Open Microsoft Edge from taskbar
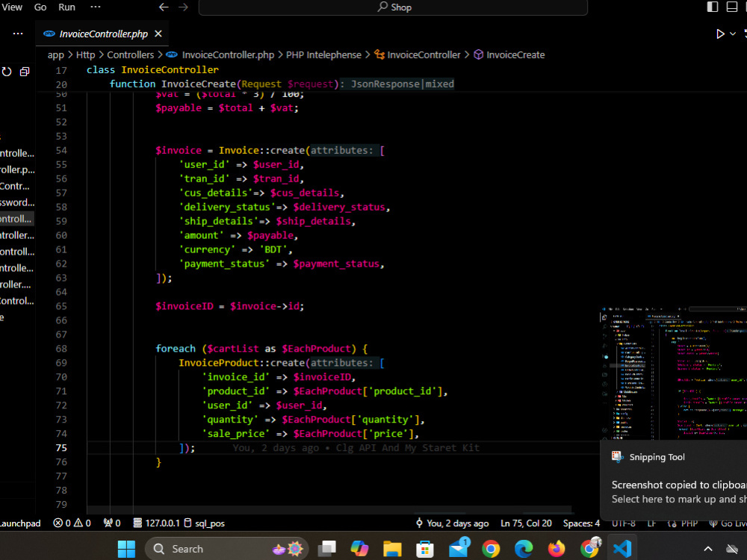 524,549
